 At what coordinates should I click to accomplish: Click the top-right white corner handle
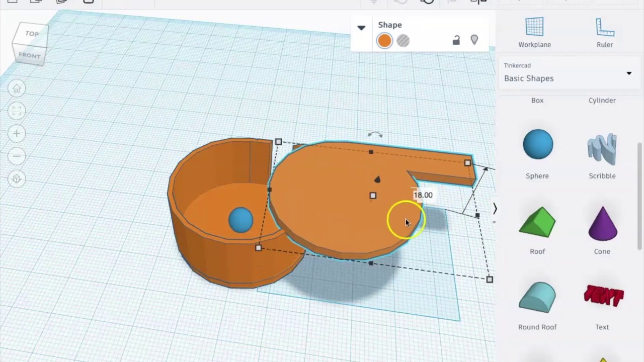tap(467, 163)
